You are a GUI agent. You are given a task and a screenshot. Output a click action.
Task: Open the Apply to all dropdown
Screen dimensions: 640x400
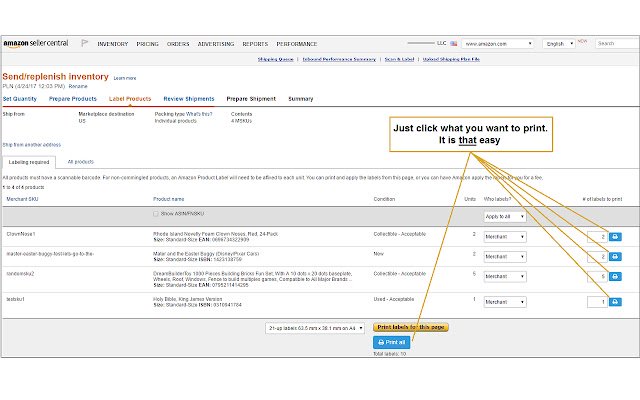[505, 217]
